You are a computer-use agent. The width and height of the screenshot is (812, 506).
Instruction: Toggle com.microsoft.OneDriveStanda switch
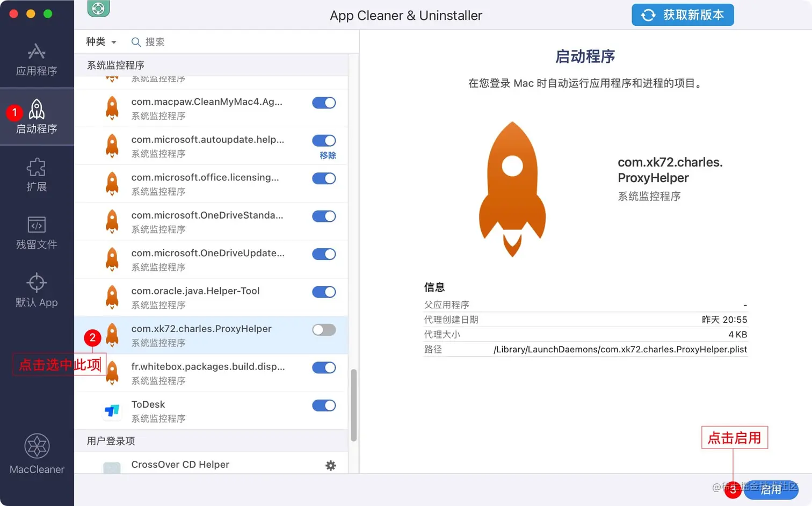tap(324, 216)
